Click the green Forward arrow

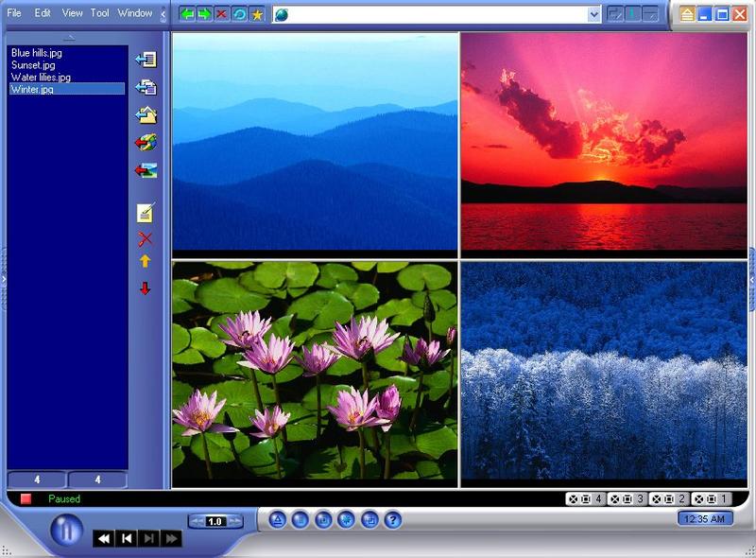(x=204, y=14)
